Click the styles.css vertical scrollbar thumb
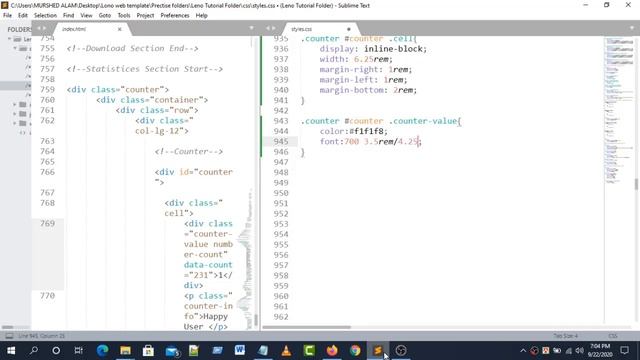This screenshot has height=360, width=640. (636, 184)
